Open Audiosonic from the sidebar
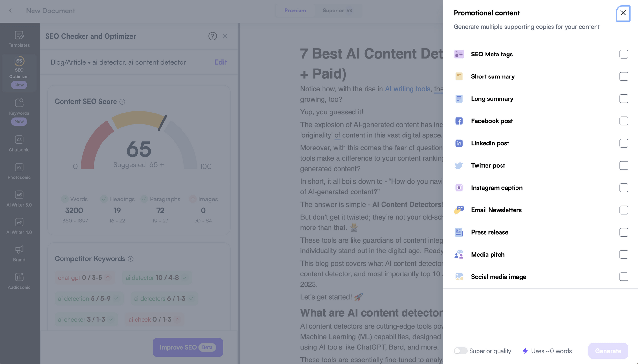638x364 pixels. [x=19, y=281]
